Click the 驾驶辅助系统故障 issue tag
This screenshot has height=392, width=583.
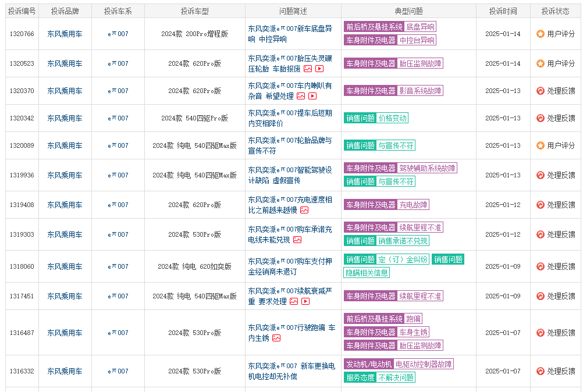click(427, 168)
